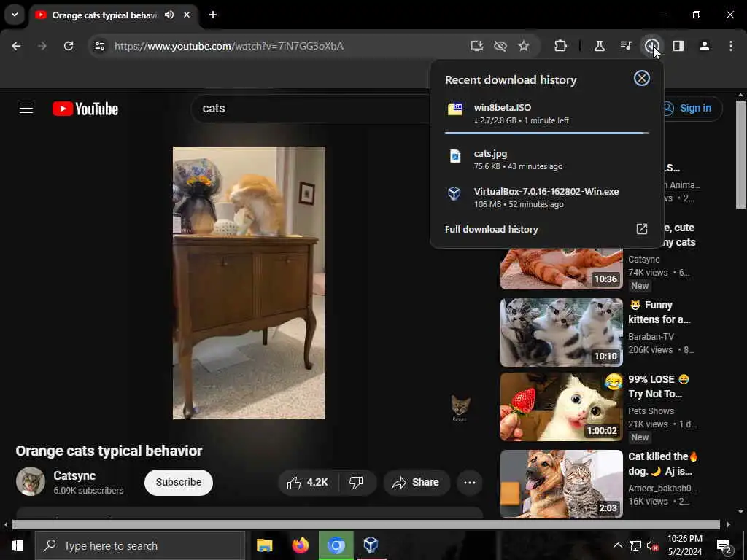Viewport: 747px width, 560px height.
Task: Click the external link icon for download history
Action: click(x=642, y=229)
